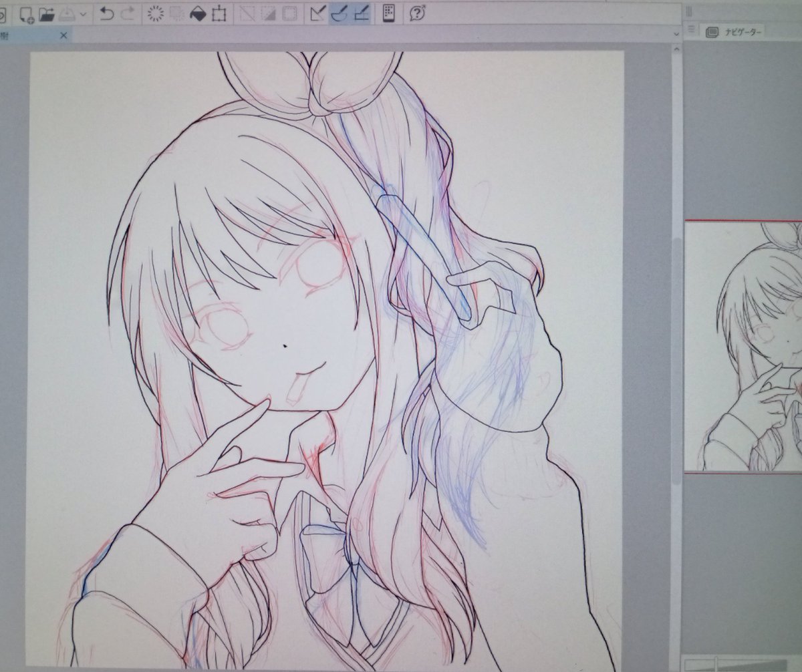Image resolution: width=802 pixels, height=672 pixels.
Task: Open a file with the folder icon
Action: click(x=47, y=13)
